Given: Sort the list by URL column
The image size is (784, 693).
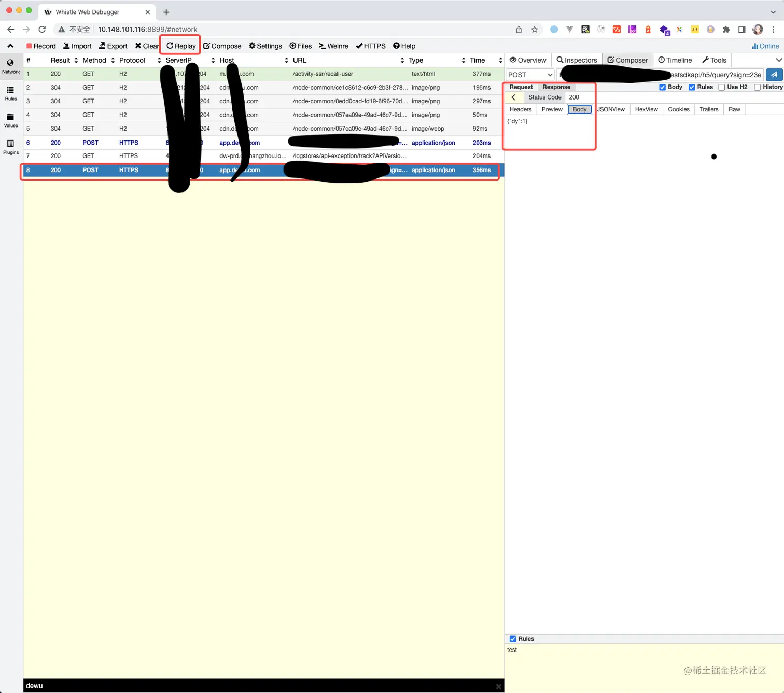Looking at the screenshot, I should point(348,60).
